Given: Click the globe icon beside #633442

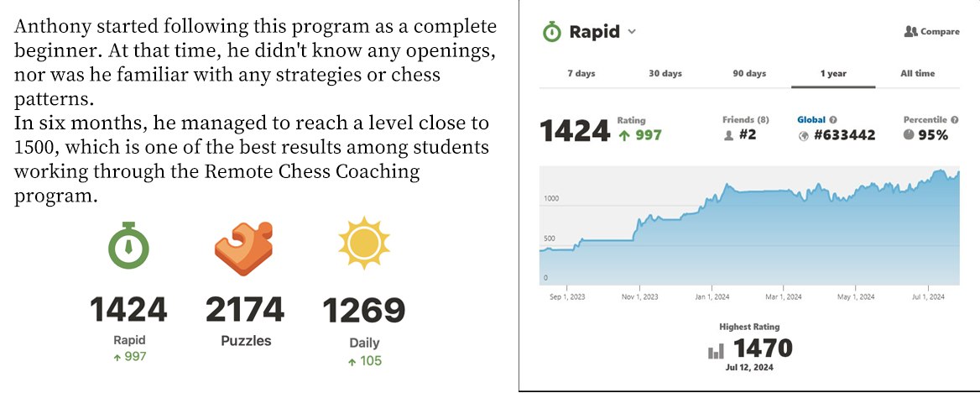Looking at the screenshot, I should 803,135.
